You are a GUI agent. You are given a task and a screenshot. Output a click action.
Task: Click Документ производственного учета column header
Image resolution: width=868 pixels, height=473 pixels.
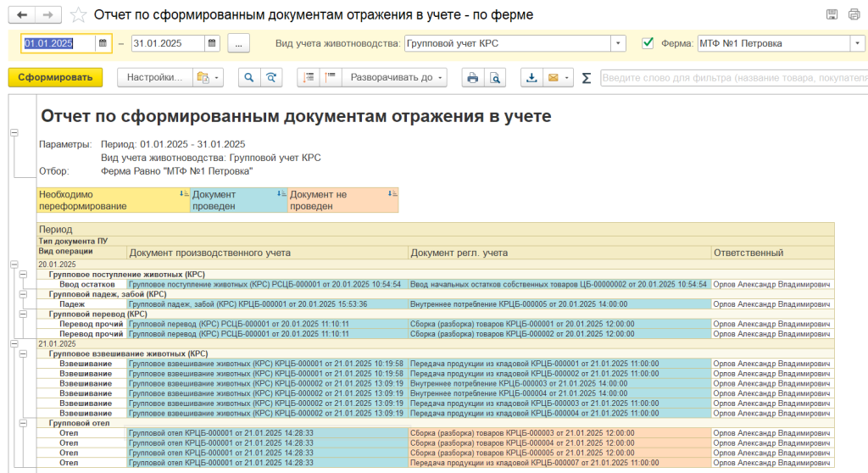(x=267, y=253)
